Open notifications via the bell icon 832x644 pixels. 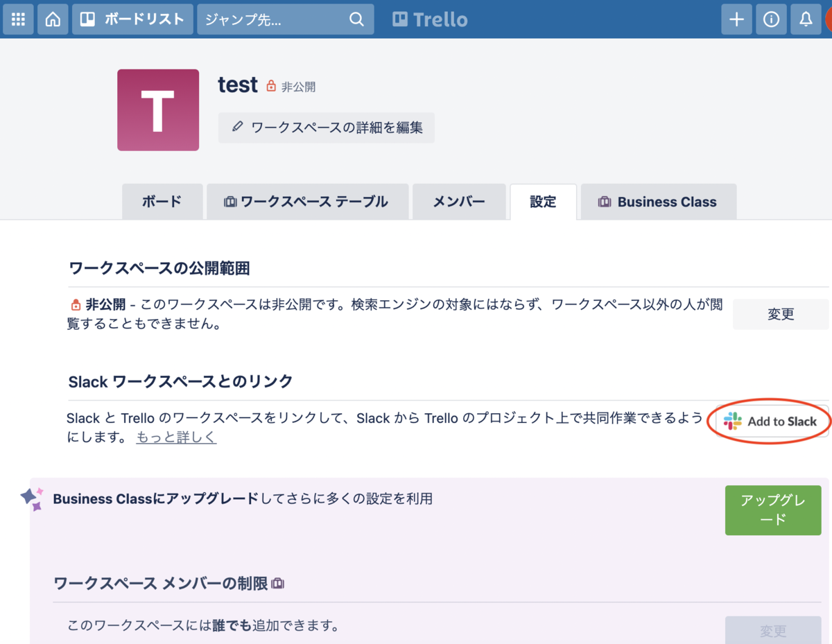(x=804, y=19)
